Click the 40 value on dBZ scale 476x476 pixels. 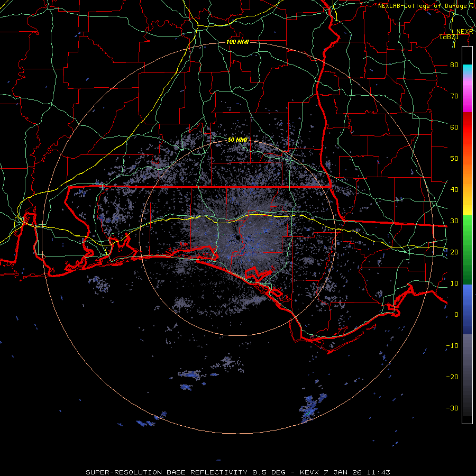coord(454,190)
